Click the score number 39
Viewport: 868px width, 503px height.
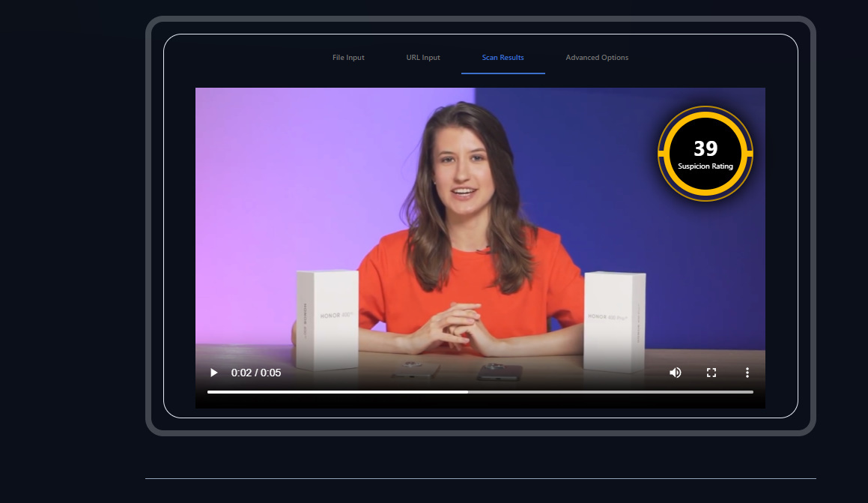[705, 148]
